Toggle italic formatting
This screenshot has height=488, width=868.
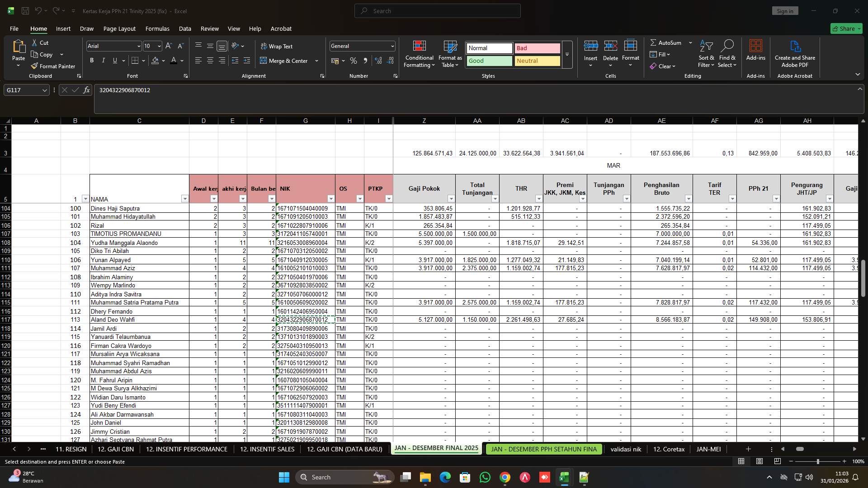103,60
